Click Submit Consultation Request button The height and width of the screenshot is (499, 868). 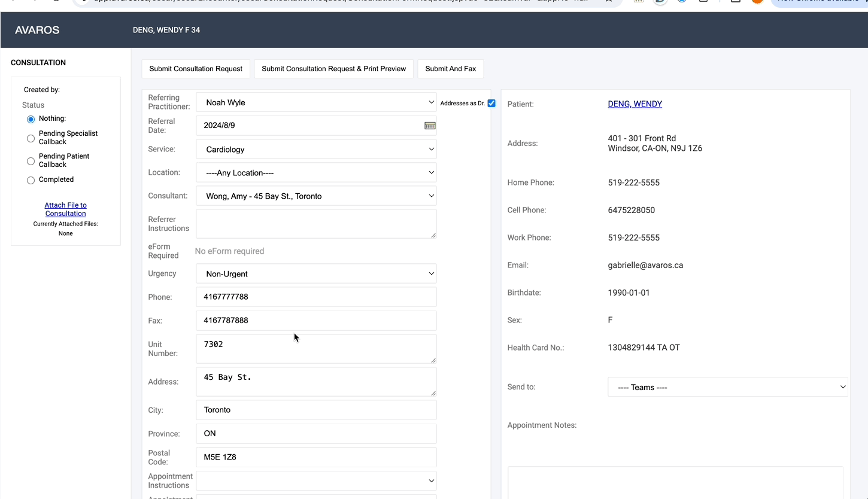pyautogui.click(x=196, y=69)
